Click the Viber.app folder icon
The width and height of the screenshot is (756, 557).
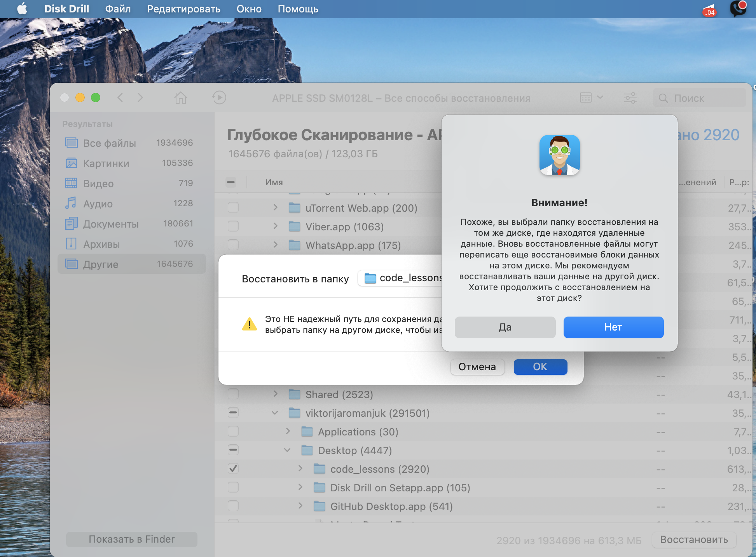(x=295, y=226)
